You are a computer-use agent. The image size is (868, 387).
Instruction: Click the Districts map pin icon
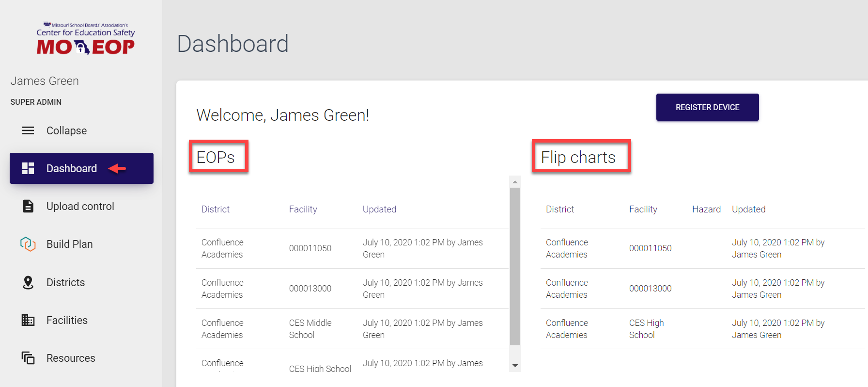[28, 282]
